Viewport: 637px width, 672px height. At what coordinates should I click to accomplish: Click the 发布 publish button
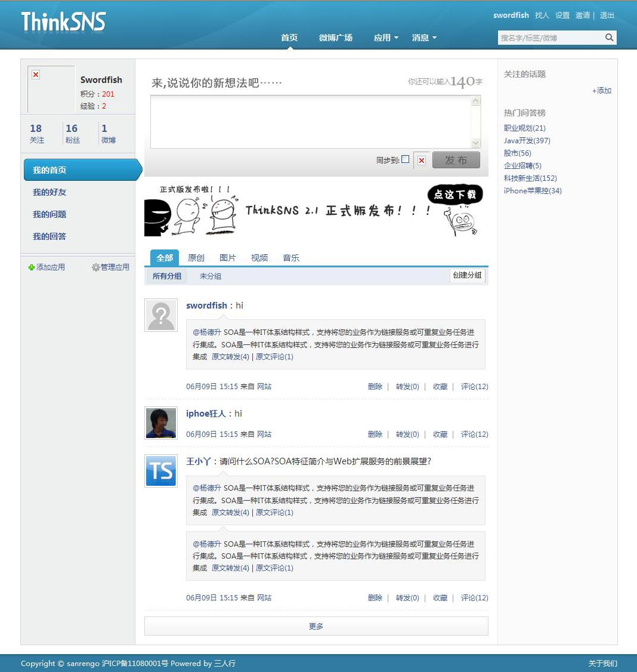[x=456, y=161]
